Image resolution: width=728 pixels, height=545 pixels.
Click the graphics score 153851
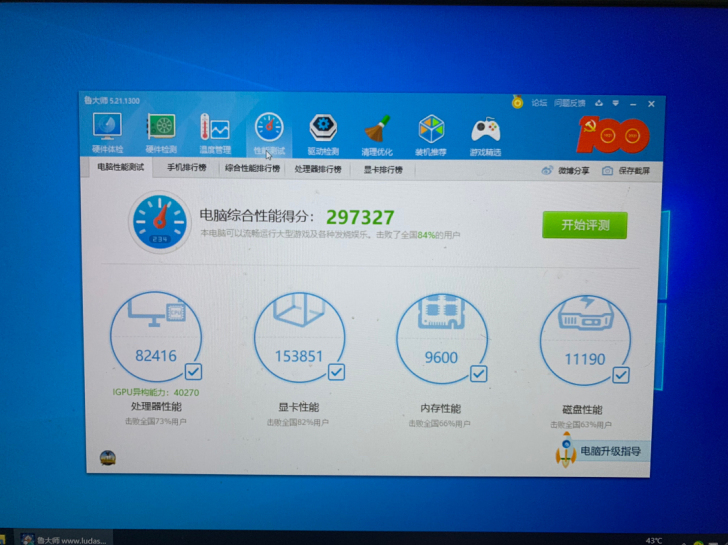[x=299, y=357]
